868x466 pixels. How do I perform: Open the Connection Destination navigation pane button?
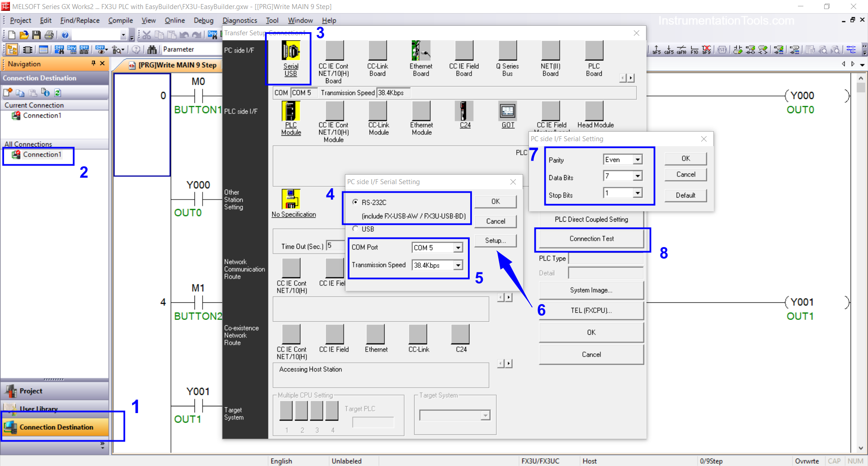coord(55,427)
